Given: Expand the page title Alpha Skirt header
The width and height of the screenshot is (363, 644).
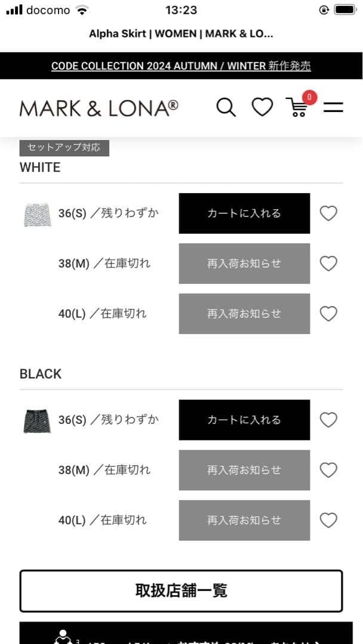Looking at the screenshot, I should (x=181, y=33).
